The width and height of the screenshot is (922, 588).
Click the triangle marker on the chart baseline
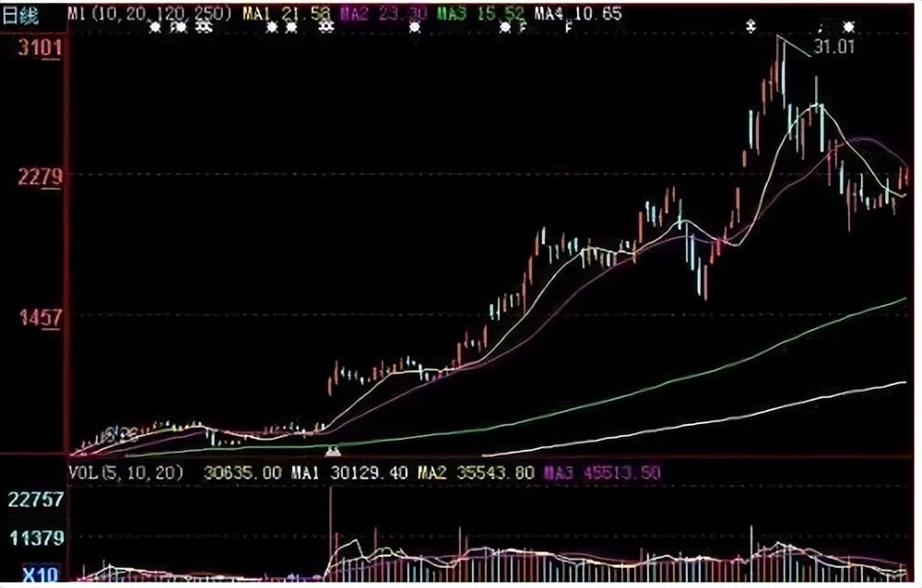(x=333, y=452)
